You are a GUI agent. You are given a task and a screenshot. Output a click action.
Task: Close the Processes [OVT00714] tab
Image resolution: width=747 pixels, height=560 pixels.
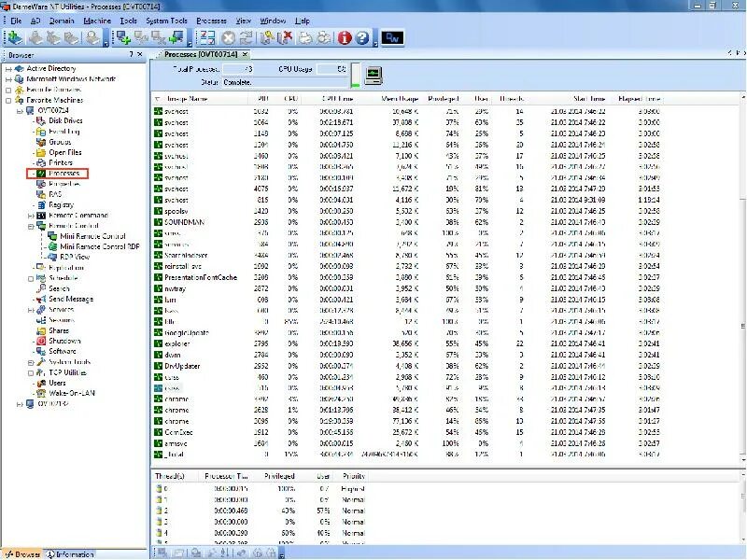click(245, 54)
